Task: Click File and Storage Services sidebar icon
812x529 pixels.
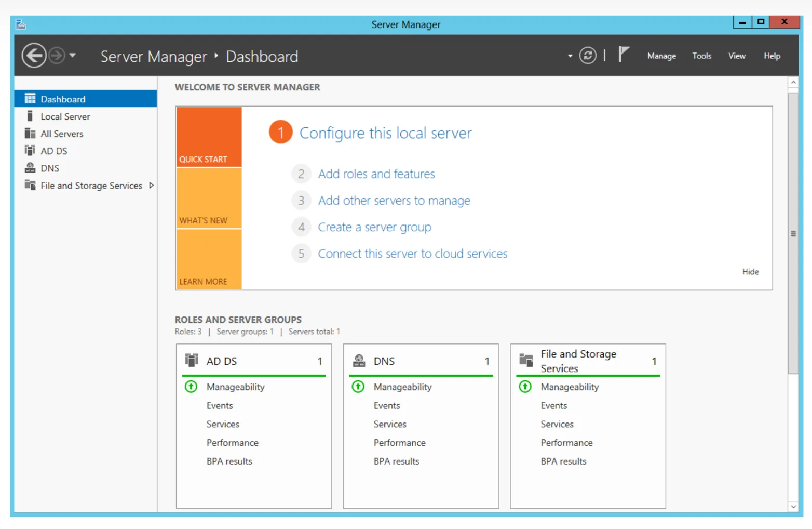Action: coord(30,185)
